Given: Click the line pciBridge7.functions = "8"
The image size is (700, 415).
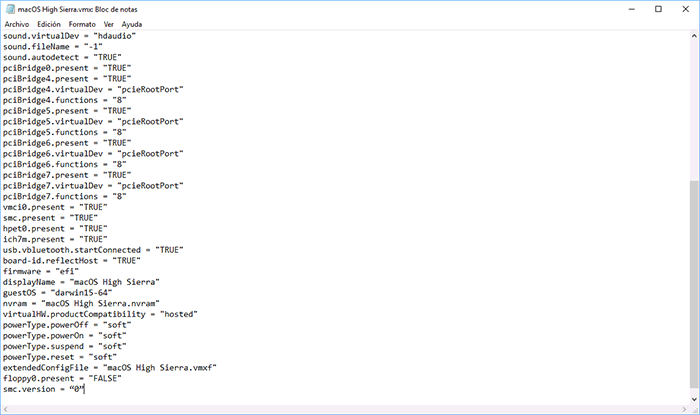Looking at the screenshot, I should click(65, 196).
